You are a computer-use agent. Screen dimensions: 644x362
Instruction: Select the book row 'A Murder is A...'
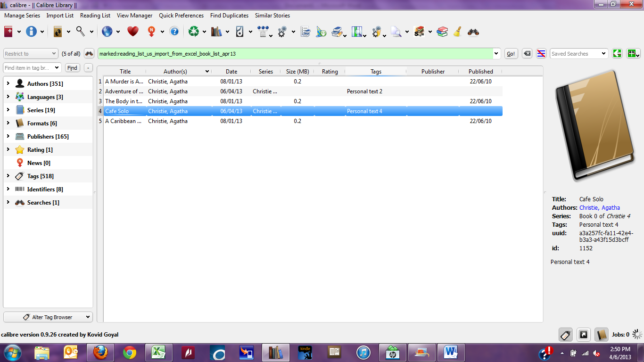pyautogui.click(x=303, y=82)
